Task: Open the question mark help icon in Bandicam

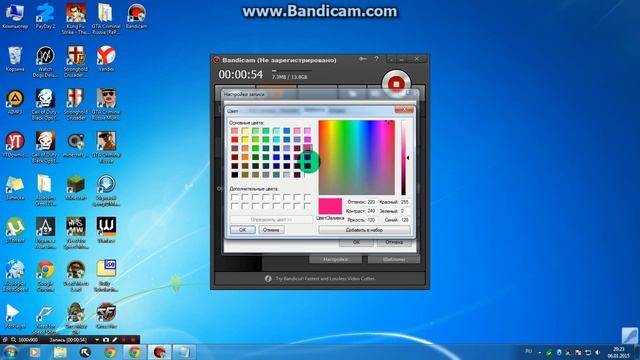Action: [x=376, y=60]
